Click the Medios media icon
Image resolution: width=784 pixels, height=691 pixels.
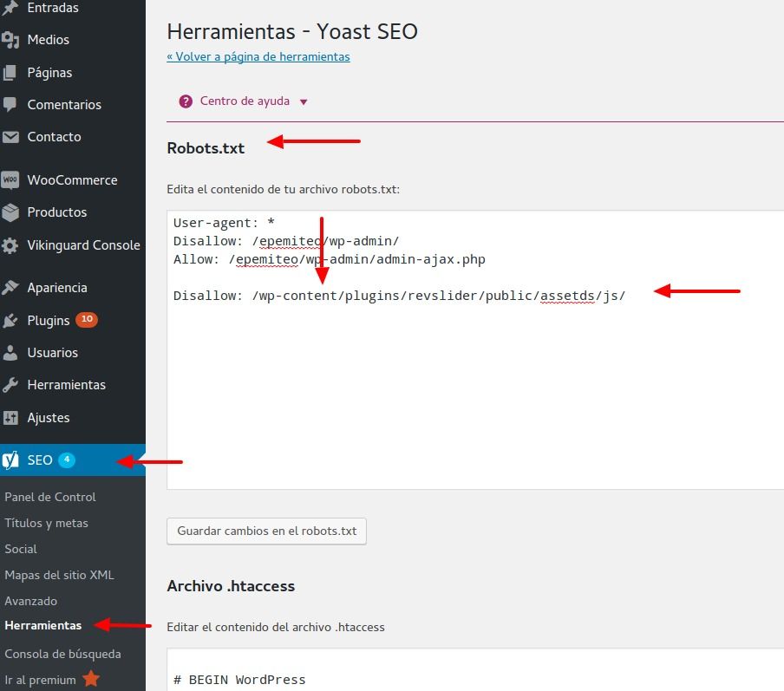(x=10, y=40)
